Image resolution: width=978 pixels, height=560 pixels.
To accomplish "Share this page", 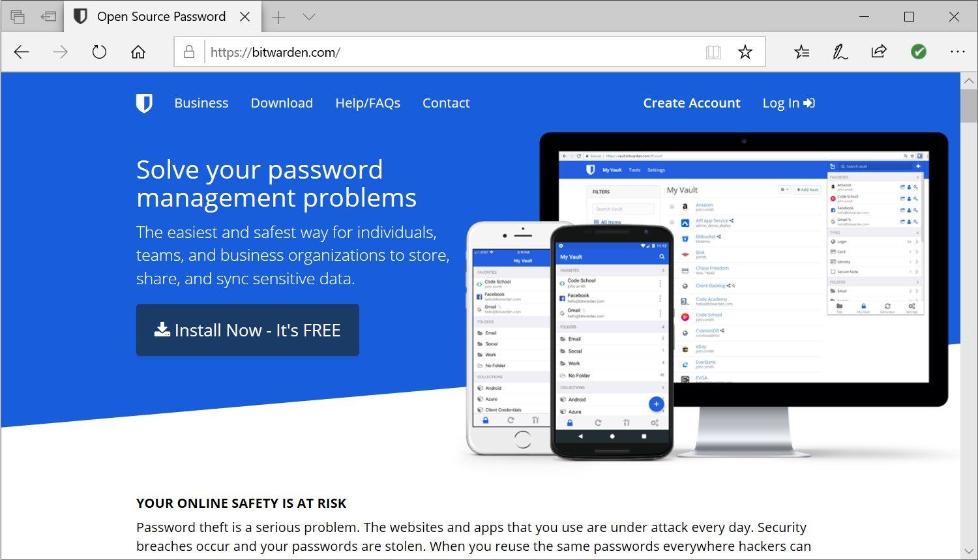I will (879, 52).
